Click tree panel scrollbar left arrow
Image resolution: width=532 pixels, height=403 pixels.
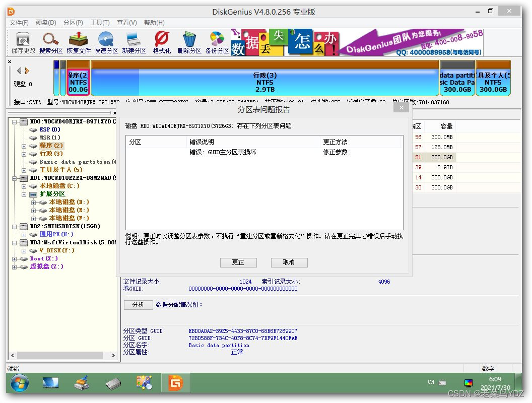coord(13,355)
